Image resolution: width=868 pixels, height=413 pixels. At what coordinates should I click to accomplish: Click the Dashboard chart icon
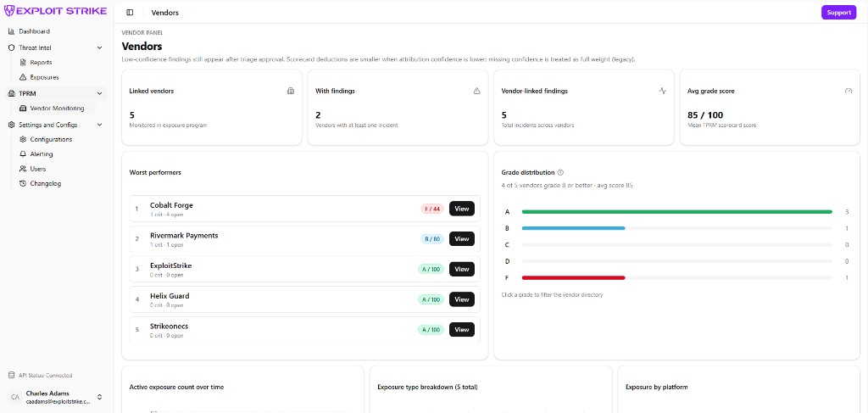pyautogui.click(x=12, y=31)
